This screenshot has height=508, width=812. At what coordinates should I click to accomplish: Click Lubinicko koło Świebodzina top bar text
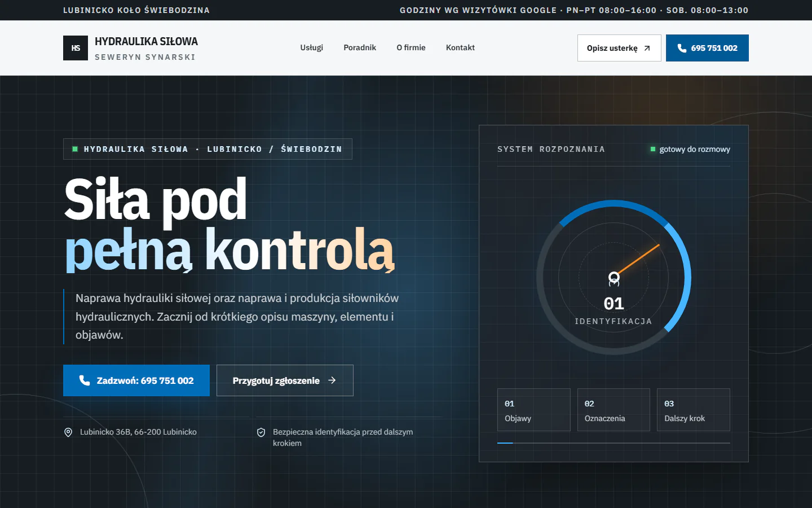tap(136, 10)
